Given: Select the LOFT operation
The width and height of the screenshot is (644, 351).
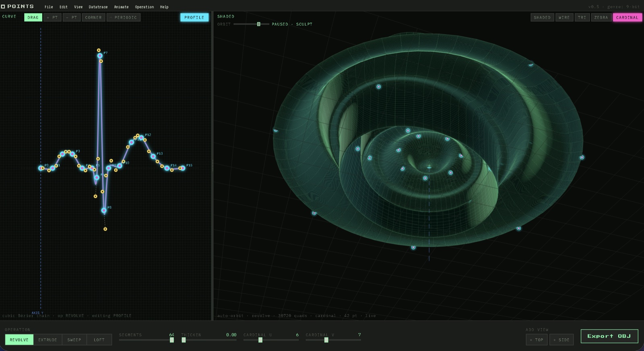Looking at the screenshot, I should [x=99, y=340].
